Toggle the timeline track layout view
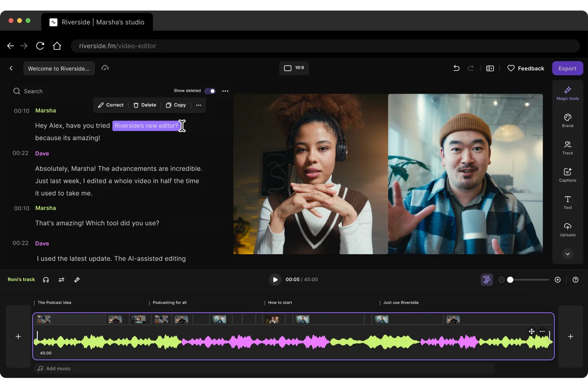 486,279
